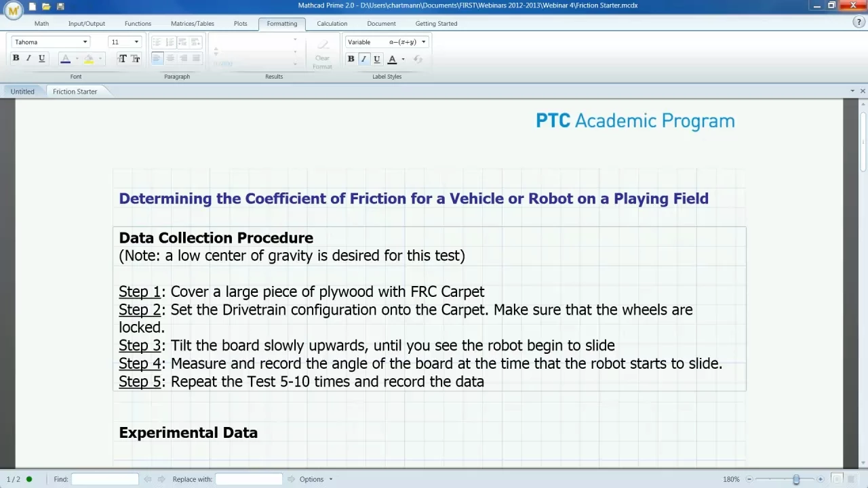Click the zoom in plus button
868x488 pixels.
pyautogui.click(x=820, y=479)
